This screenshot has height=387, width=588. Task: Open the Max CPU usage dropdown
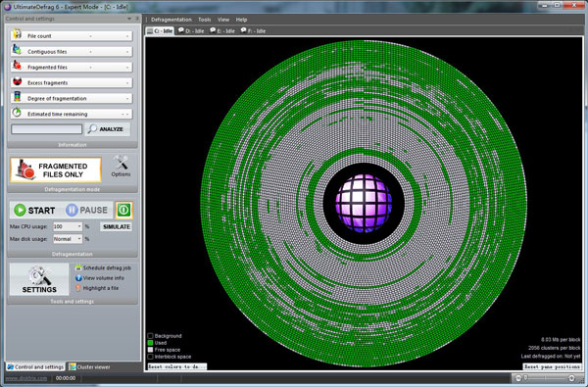click(68, 226)
